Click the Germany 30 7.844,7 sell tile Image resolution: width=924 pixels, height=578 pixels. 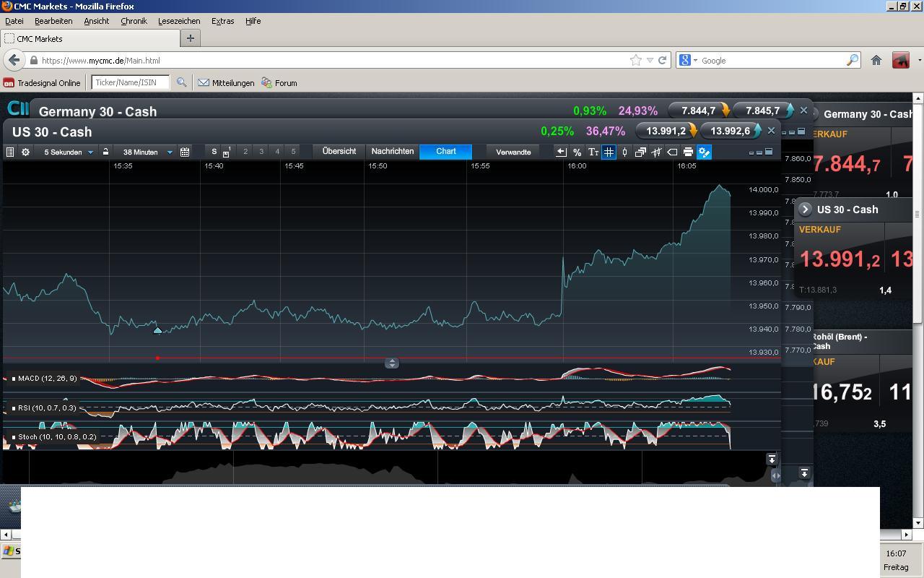click(x=847, y=164)
